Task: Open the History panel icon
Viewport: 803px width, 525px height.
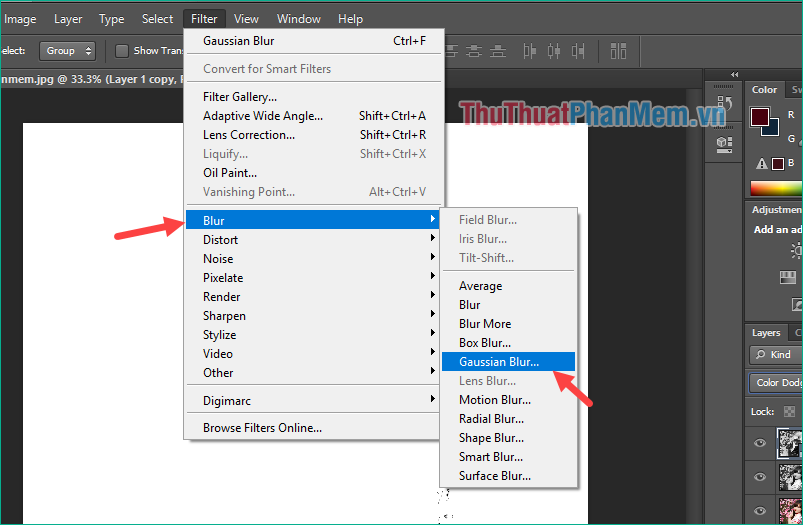Action: [724, 103]
